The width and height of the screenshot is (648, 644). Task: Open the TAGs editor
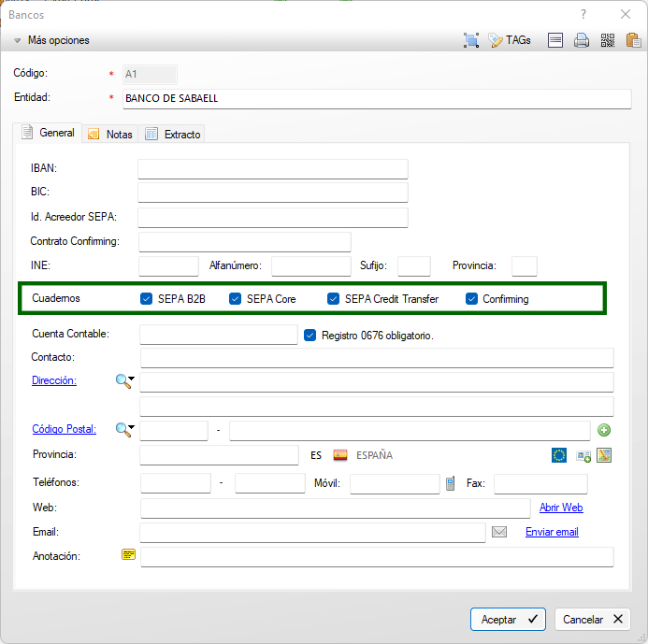(510, 40)
